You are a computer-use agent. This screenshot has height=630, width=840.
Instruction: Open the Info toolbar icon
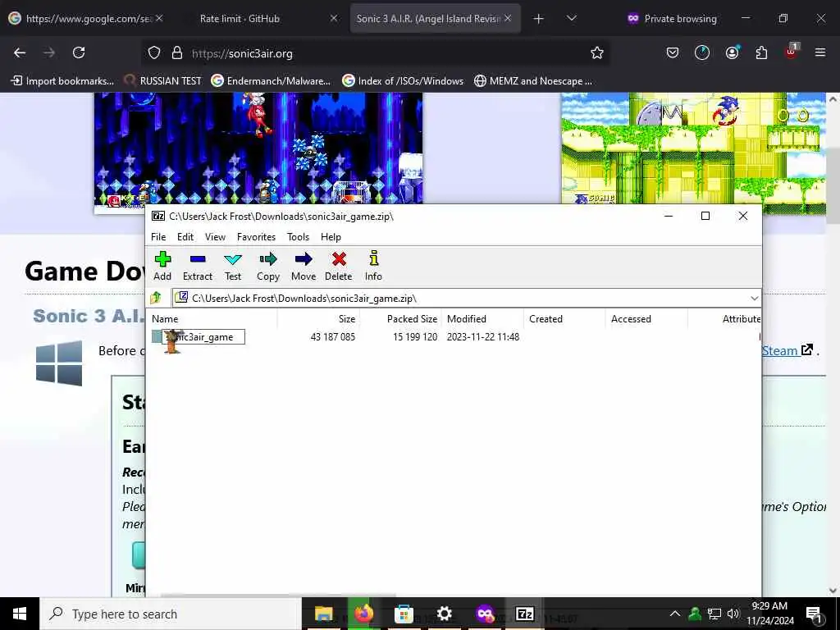[373, 266]
